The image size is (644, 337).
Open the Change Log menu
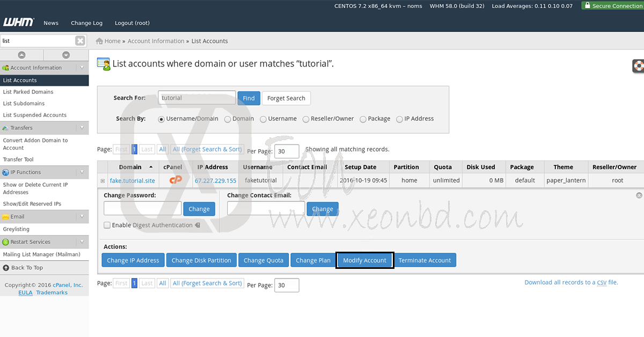click(86, 23)
